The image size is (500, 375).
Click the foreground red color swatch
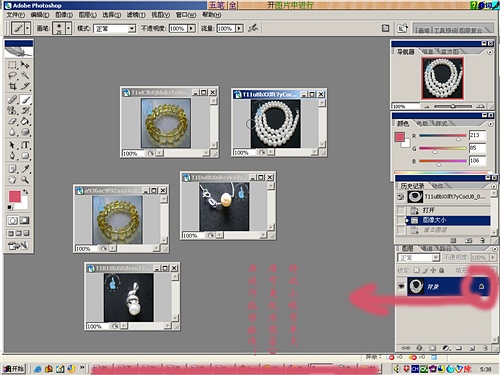pyautogui.click(x=14, y=196)
